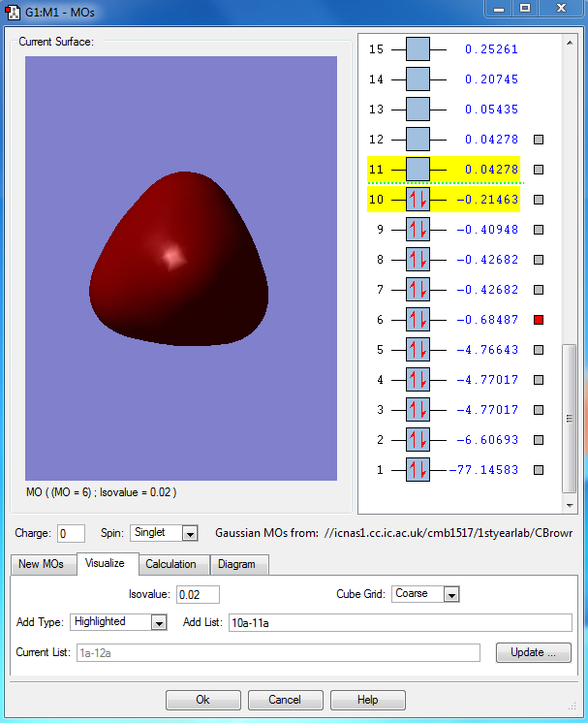Toggle surface marker for MO 10
Image resolution: width=588 pixels, height=723 pixels.
(x=539, y=200)
